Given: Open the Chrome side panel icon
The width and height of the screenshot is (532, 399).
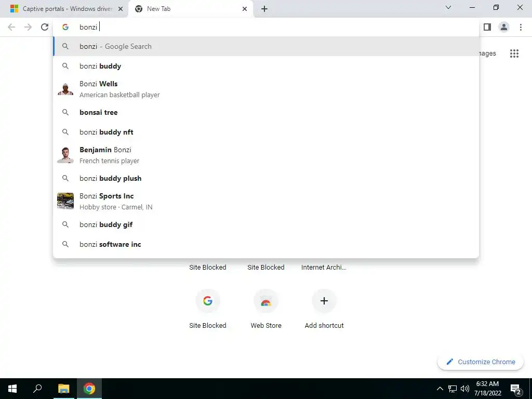Looking at the screenshot, I should [x=487, y=27].
